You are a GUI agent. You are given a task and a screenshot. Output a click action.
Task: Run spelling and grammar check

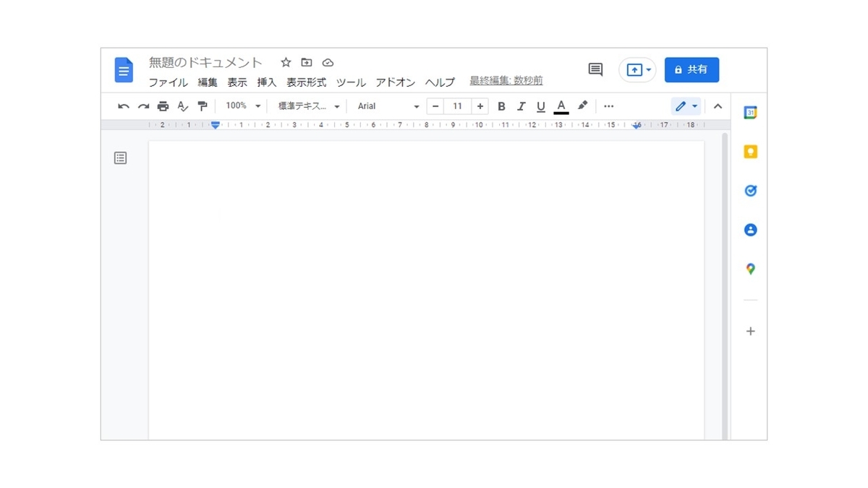[x=183, y=106]
